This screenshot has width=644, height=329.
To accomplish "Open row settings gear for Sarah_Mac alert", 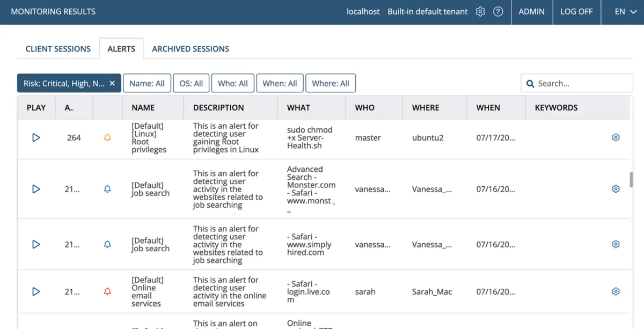I will tap(616, 291).
